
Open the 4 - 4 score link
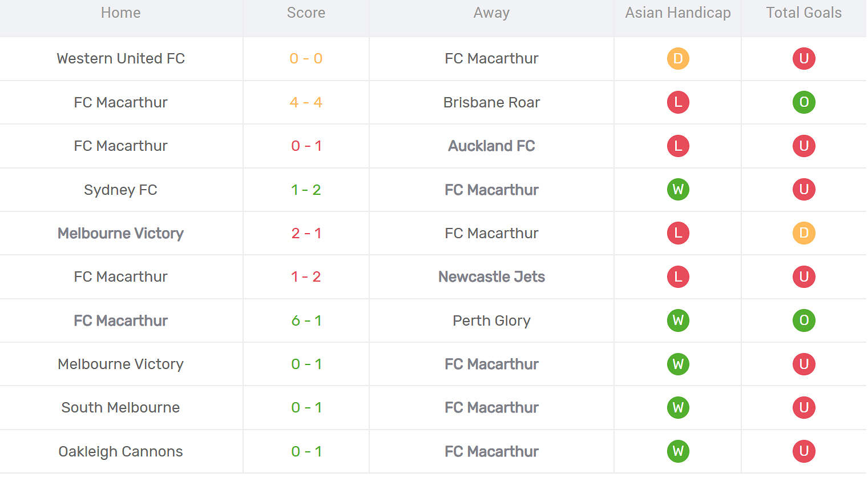tap(306, 102)
